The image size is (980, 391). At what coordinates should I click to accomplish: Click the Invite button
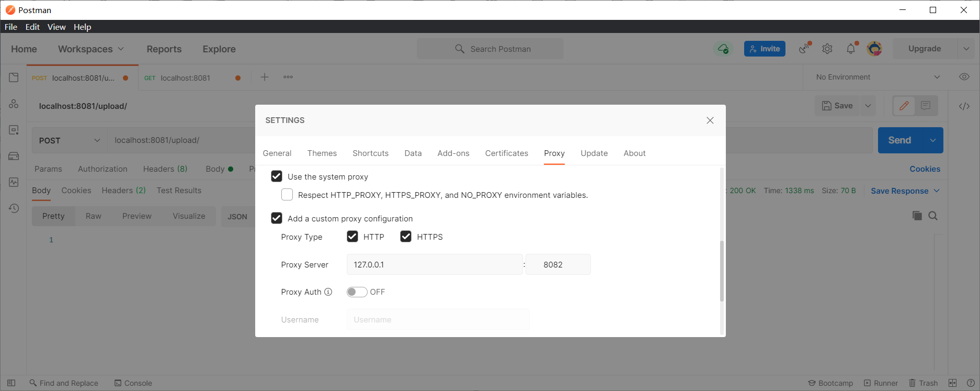coord(765,49)
